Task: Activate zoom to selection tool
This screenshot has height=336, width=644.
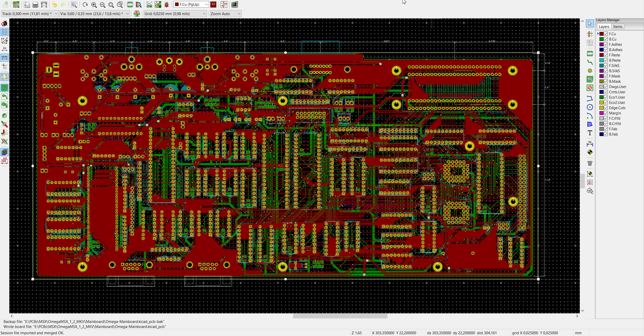Action: (120, 5)
